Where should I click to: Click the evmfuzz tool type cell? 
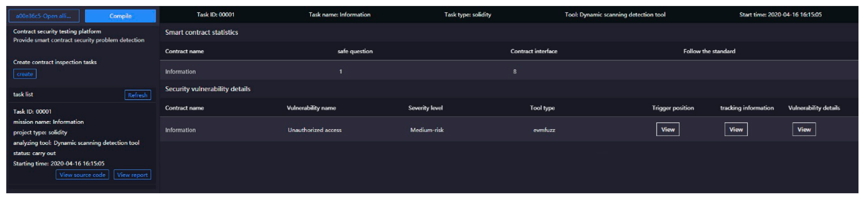(x=544, y=130)
